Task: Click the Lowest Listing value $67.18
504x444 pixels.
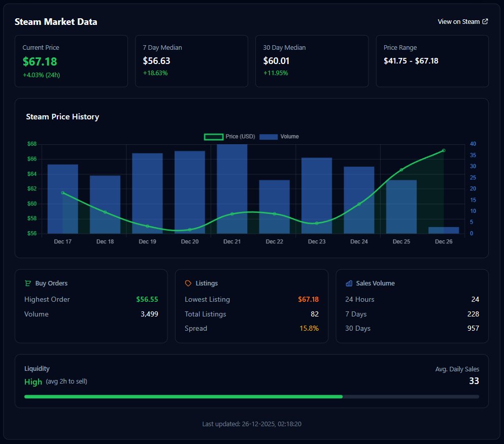Action: click(x=308, y=299)
